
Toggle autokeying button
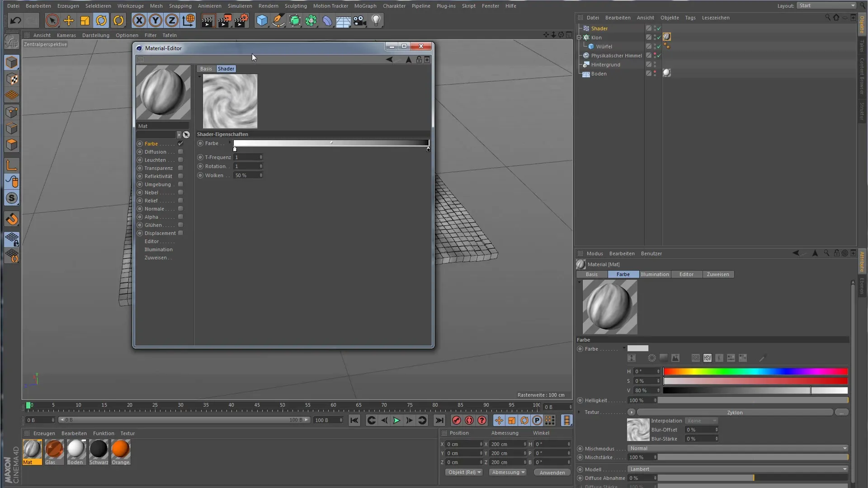[x=469, y=420]
